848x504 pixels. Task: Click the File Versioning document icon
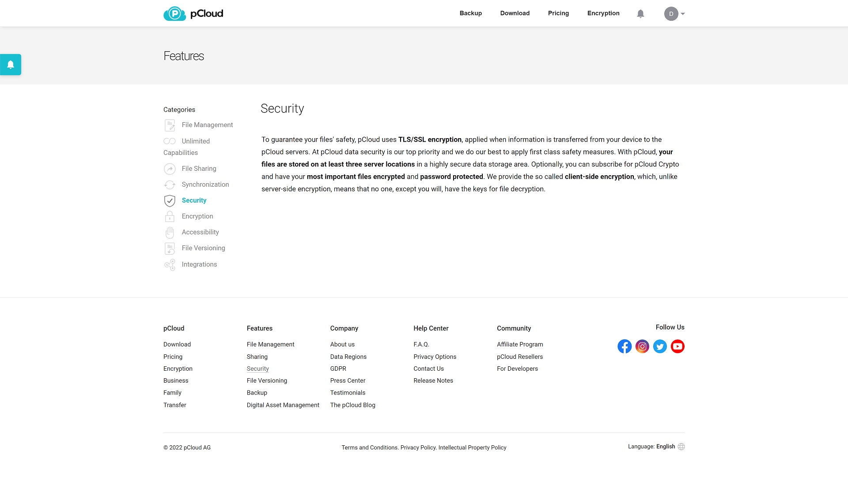coord(170,248)
